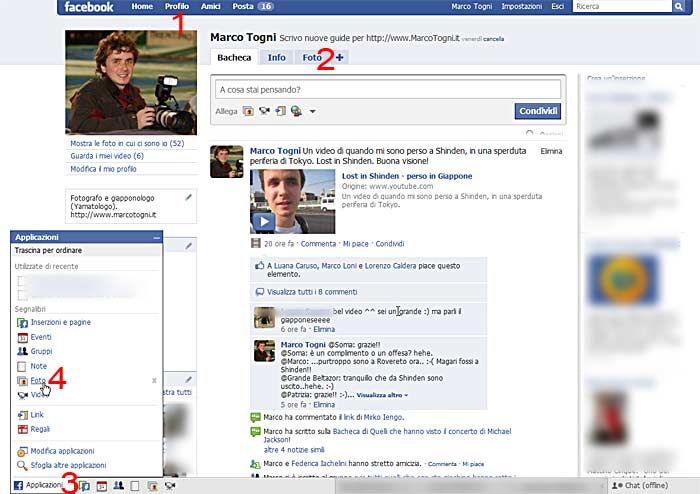
Task: Click Condividi link under the video post
Action: 390,244
